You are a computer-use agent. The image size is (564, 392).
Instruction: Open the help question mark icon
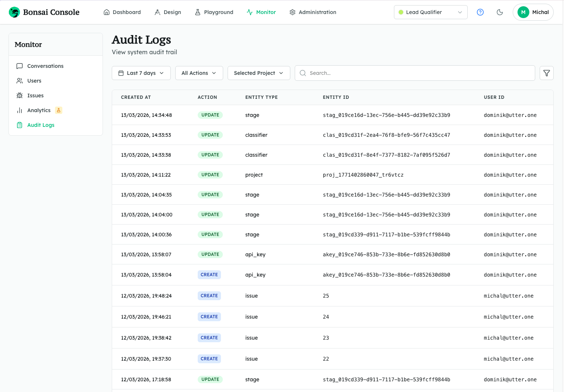(x=480, y=12)
